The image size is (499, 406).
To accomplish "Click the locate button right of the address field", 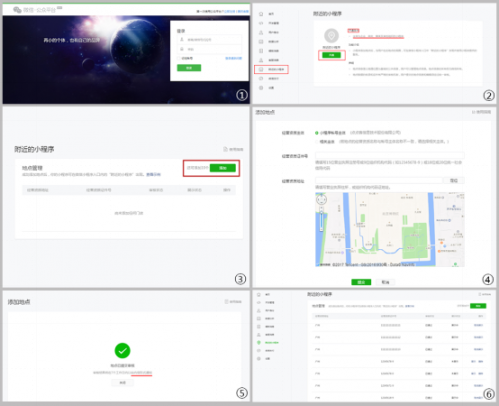I will (454, 180).
